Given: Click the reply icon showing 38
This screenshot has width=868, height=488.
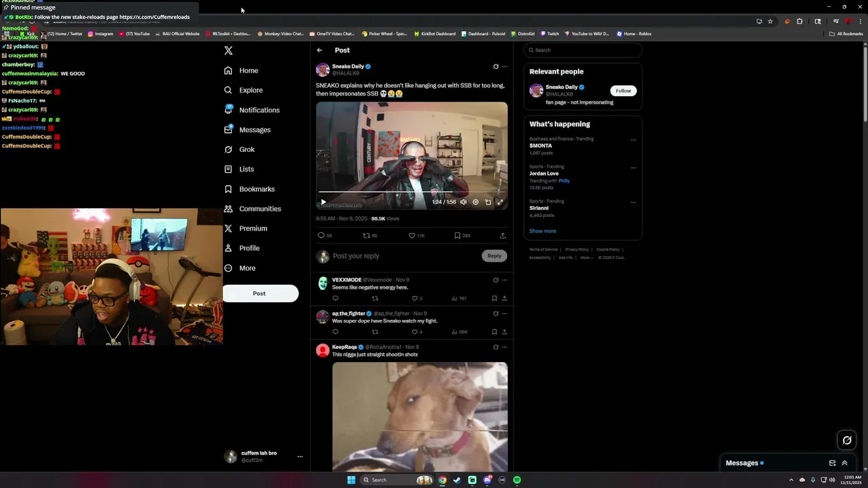Looking at the screenshot, I should [x=325, y=236].
